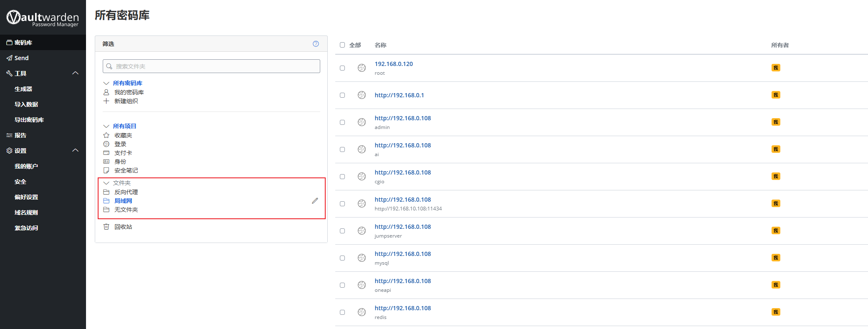Go to 生成器 in sidebar
This screenshot has height=329, width=868.
[x=23, y=89]
